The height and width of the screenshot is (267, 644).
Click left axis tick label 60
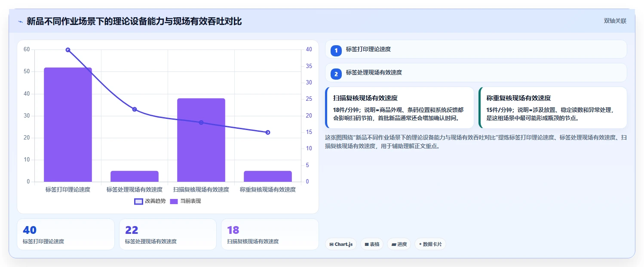click(x=27, y=50)
